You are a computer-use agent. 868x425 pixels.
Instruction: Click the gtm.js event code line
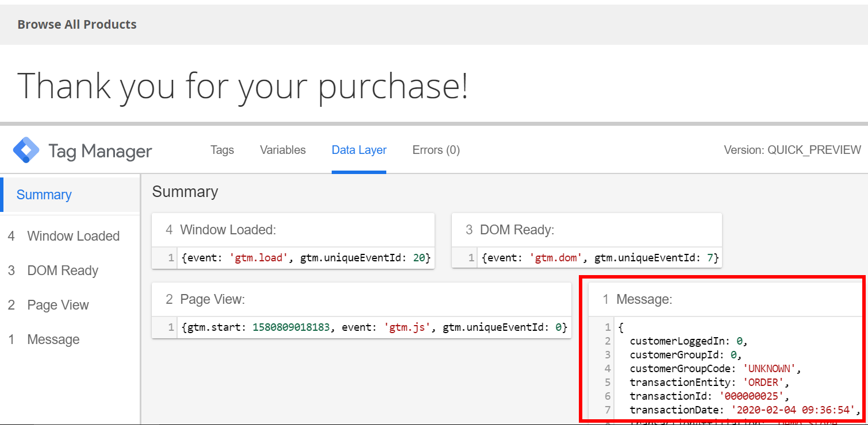coord(374,327)
